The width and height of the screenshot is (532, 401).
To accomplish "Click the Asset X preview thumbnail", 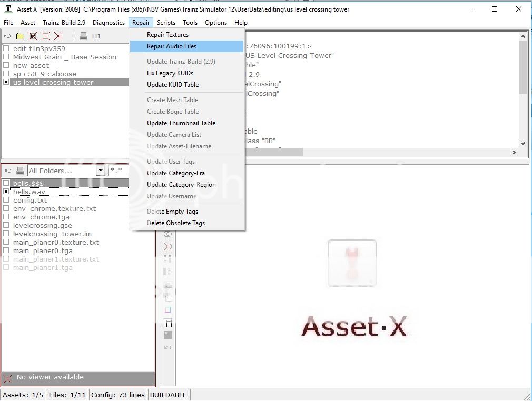I will click(x=352, y=263).
